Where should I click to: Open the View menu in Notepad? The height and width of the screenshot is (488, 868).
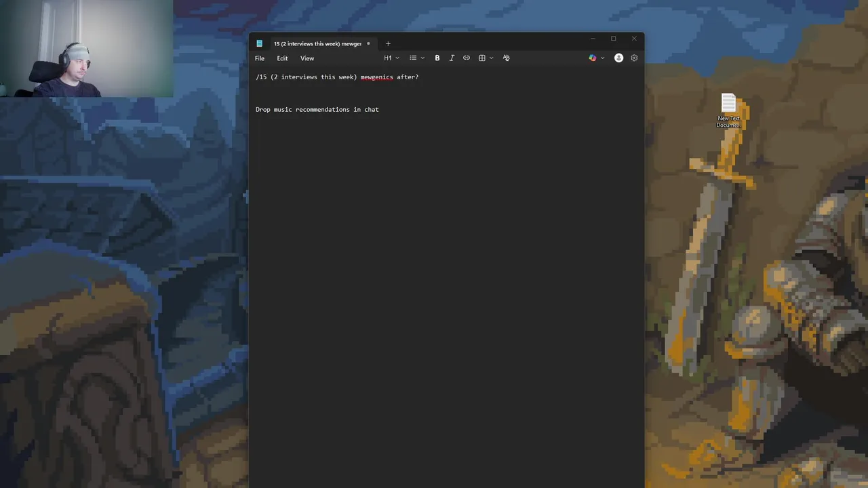307,58
